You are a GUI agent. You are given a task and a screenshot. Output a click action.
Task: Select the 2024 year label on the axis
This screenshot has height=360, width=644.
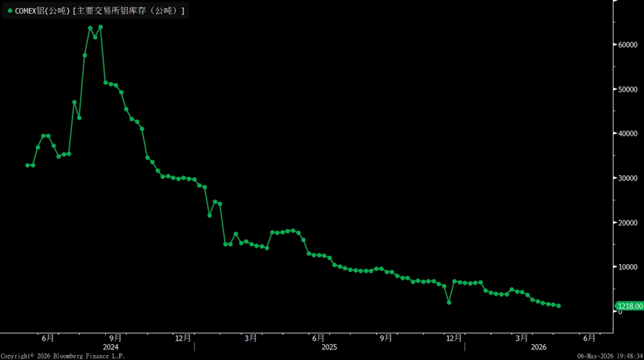click(x=110, y=347)
